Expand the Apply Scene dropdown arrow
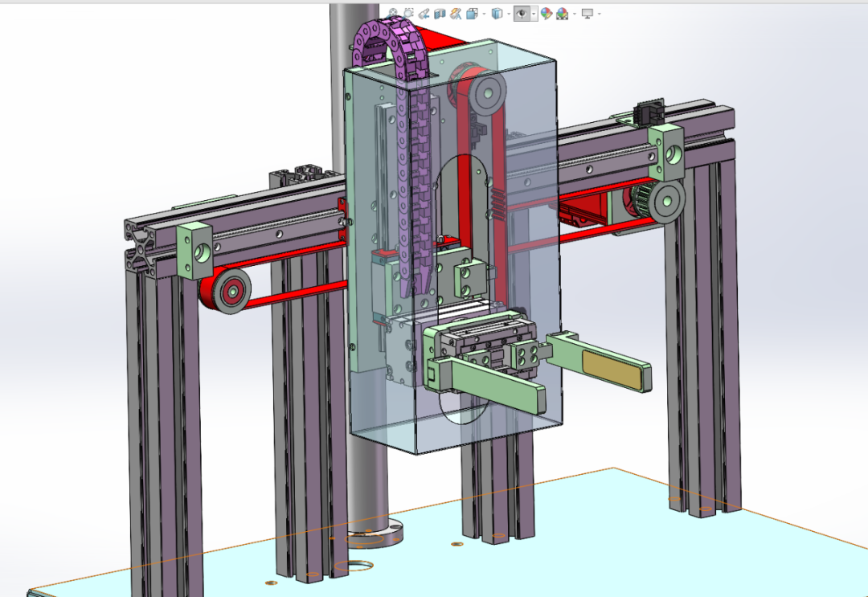The height and width of the screenshot is (597, 868). (x=575, y=14)
